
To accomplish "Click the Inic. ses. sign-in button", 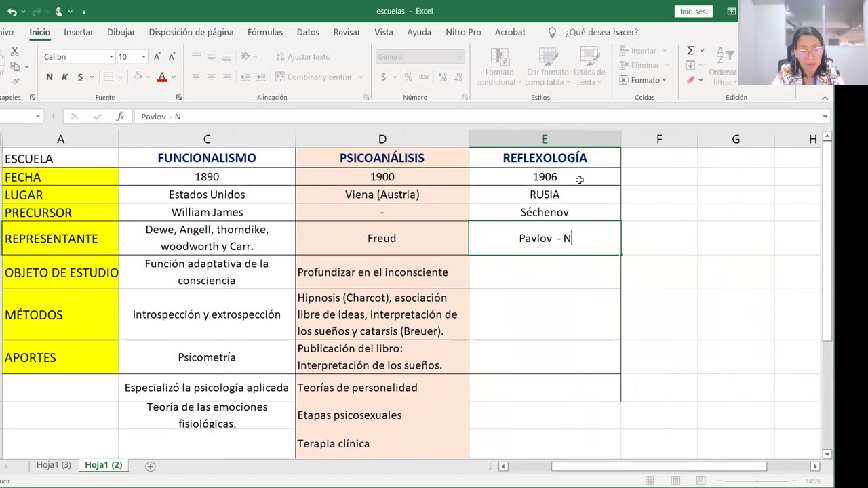I will point(694,12).
